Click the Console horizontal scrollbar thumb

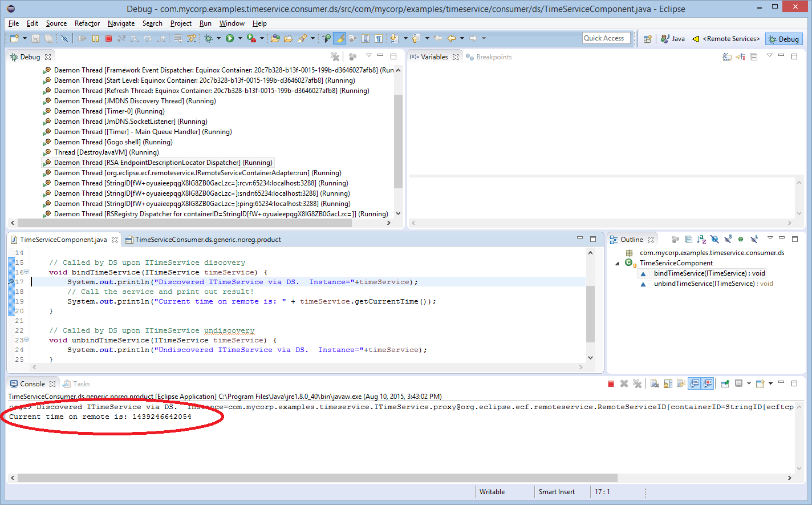pyautogui.click(x=318, y=478)
